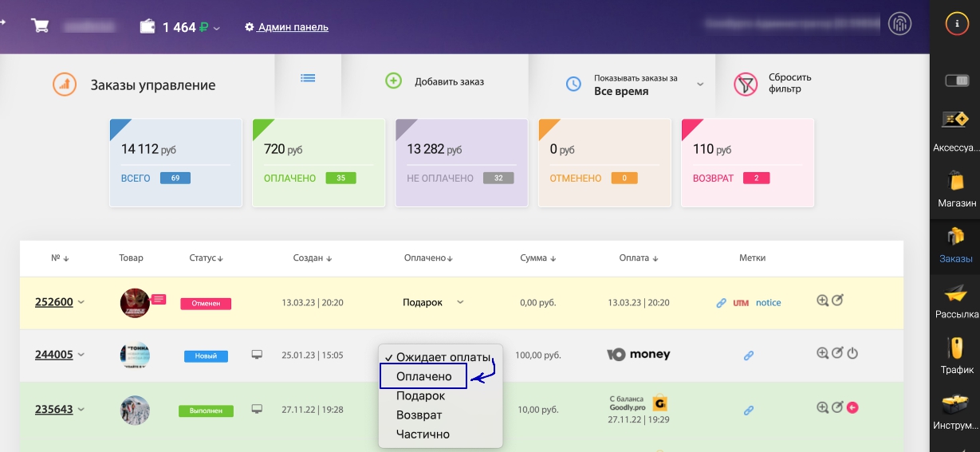Expand the chevron next to order 235643
Image resolution: width=980 pixels, height=452 pixels.
(x=81, y=410)
